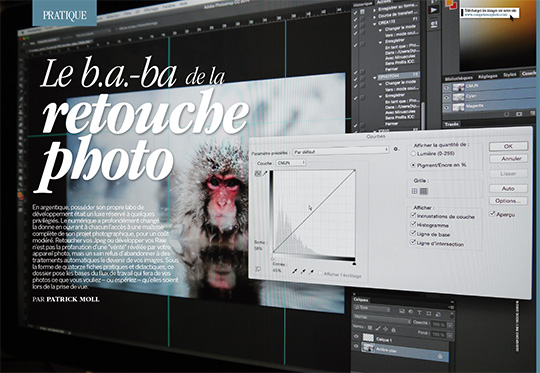The width and height of the screenshot is (540, 373).
Task: Filter layers by shape layer icon
Action: coord(428,313)
